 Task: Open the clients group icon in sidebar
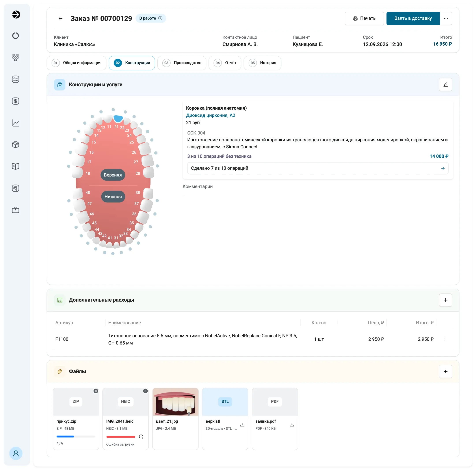(x=15, y=57)
